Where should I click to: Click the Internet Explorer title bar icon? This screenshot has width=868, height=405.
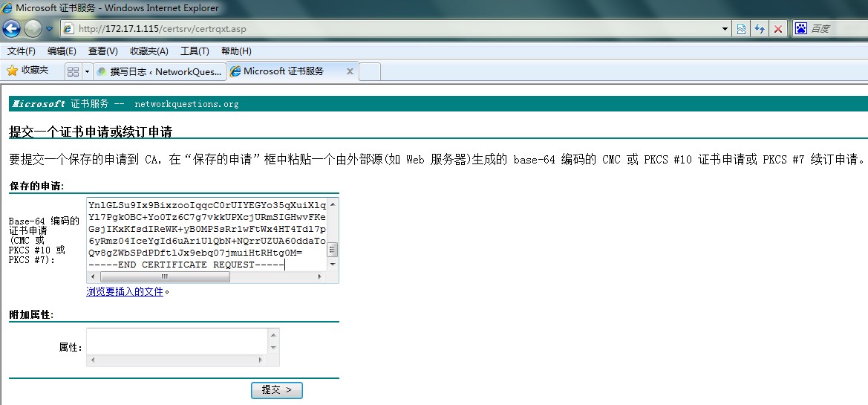[7, 7]
